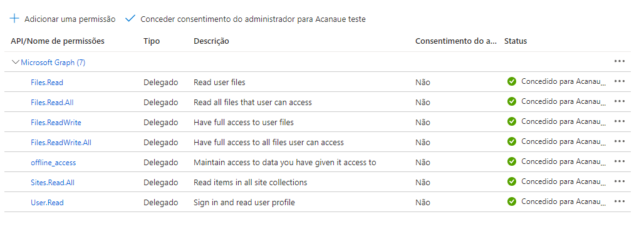Select Adicionar uma permissão button
Screen dimensions: 644x229
(x=63, y=19)
